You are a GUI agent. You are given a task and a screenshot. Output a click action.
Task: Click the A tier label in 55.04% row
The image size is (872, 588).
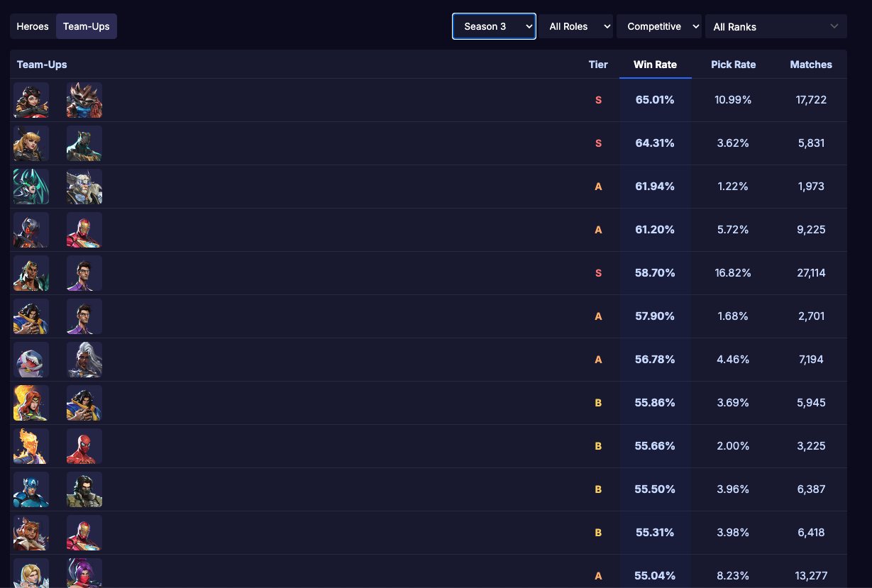click(x=598, y=576)
